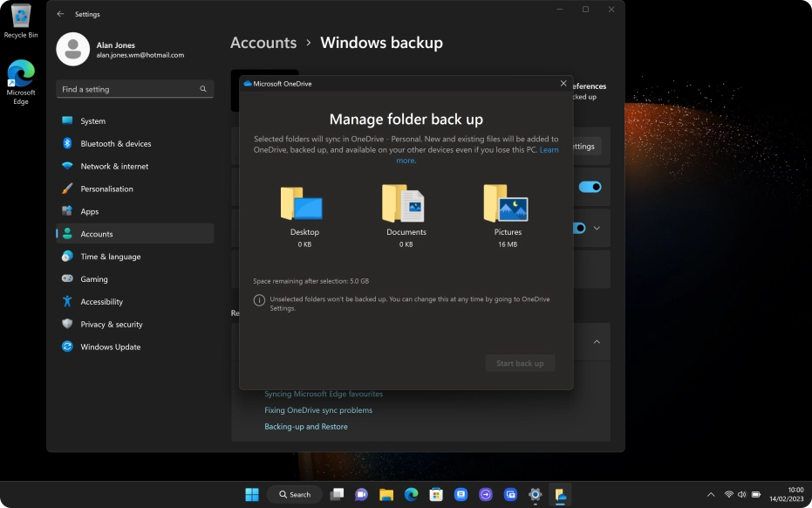The height and width of the screenshot is (508, 812).
Task: Open Fixing OneDrive sync problems help link
Action: click(317, 409)
